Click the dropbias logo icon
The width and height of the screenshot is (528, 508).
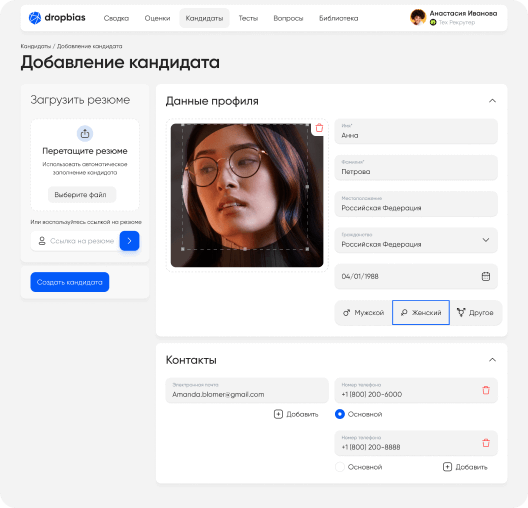(35, 18)
